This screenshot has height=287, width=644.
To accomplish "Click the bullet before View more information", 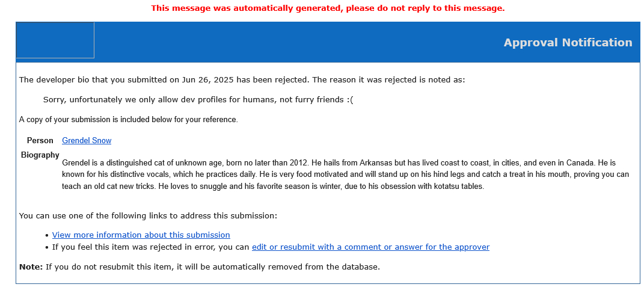I will click(48, 236).
